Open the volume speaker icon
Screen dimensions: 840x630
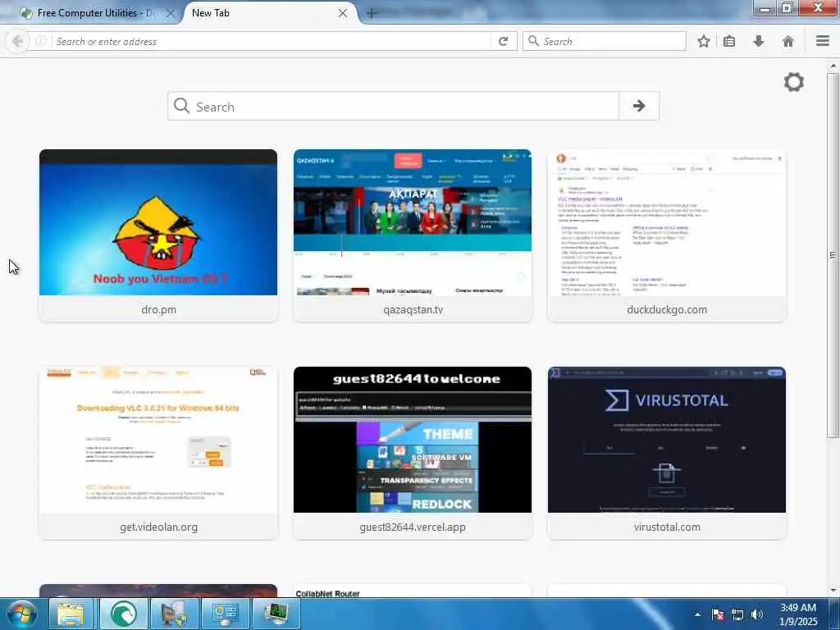coord(756,614)
